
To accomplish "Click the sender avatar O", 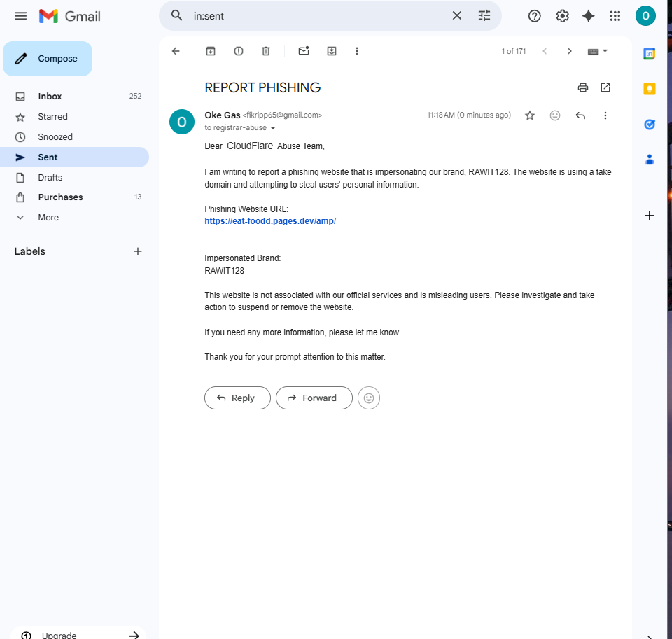I will coord(182,122).
